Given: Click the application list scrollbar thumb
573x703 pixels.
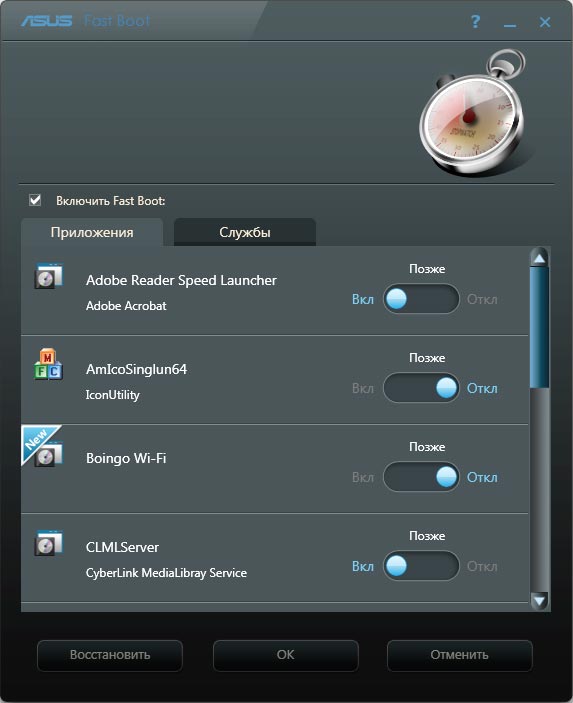Looking at the screenshot, I should pyautogui.click(x=539, y=328).
